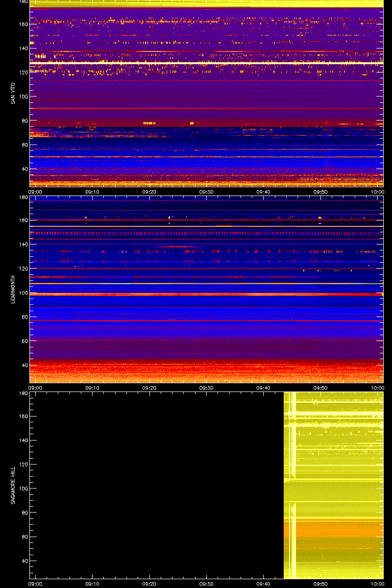Image resolution: width=392 pixels, height=588 pixels.
Task: Pick the 140 frequency tick on San Vito axis
Action: [23, 49]
